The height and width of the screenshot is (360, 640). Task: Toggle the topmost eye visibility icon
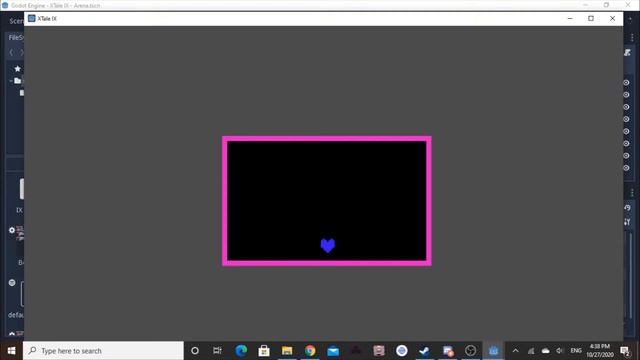click(x=626, y=82)
